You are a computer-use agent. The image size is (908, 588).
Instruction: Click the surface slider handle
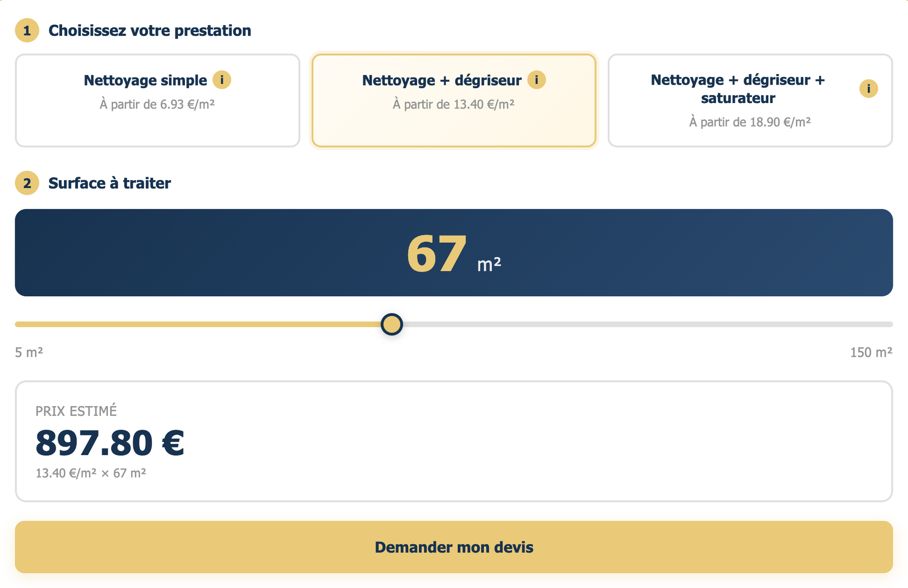coord(391,324)
